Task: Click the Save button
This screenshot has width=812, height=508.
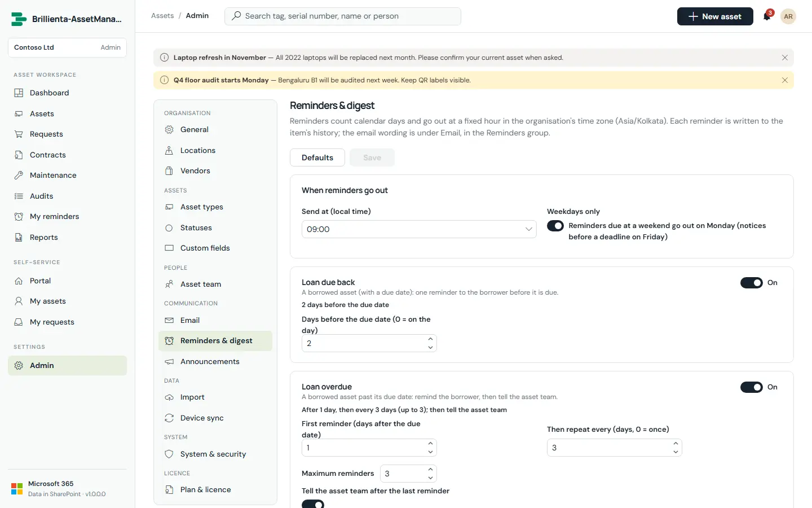Action: pyautogui.click(x=372, y=157)
